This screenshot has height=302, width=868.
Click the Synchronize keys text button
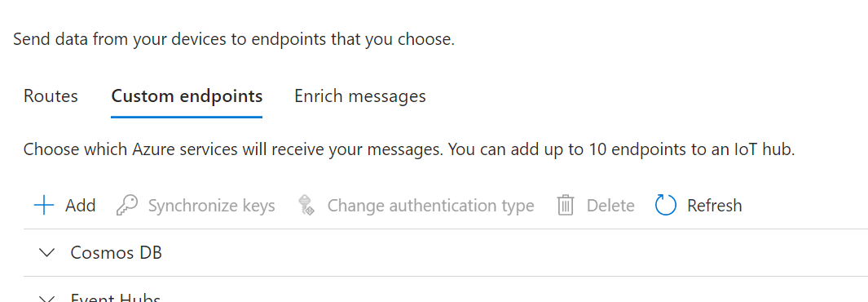tap(211, 206)
